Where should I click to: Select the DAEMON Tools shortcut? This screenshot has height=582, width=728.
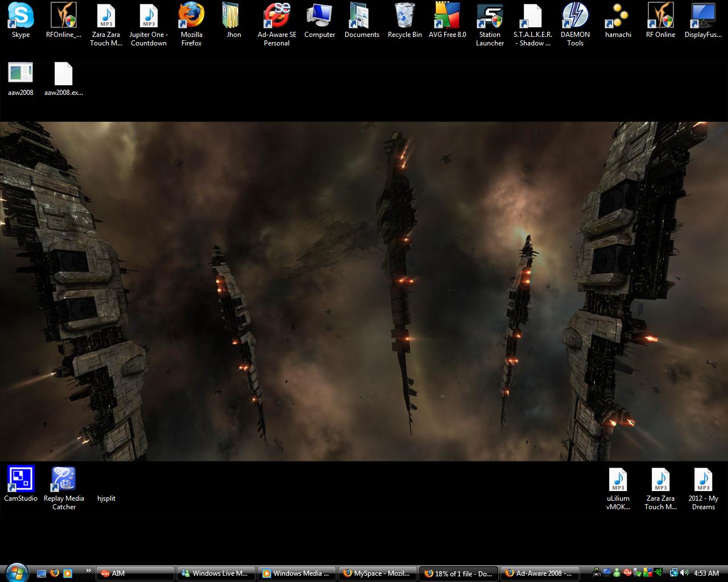pyautogui.click(x=576, y=25)
